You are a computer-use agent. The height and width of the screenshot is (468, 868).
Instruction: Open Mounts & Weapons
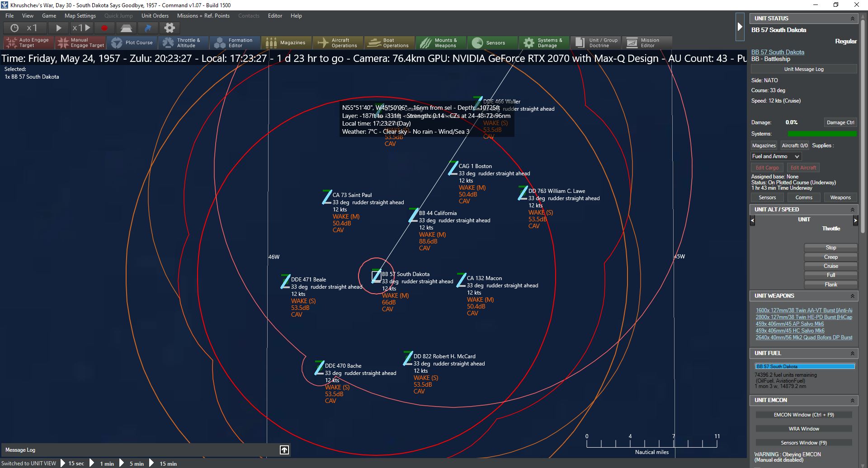[x=441, y=42]
